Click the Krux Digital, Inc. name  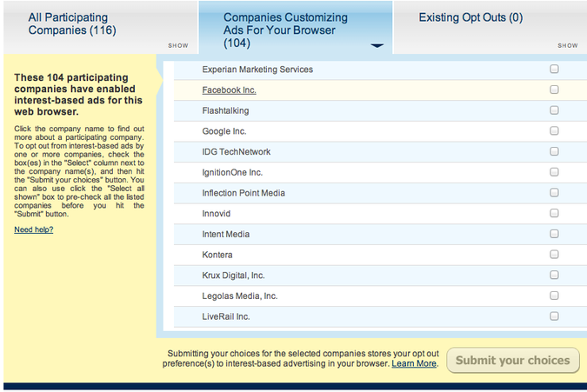(233, 276)
